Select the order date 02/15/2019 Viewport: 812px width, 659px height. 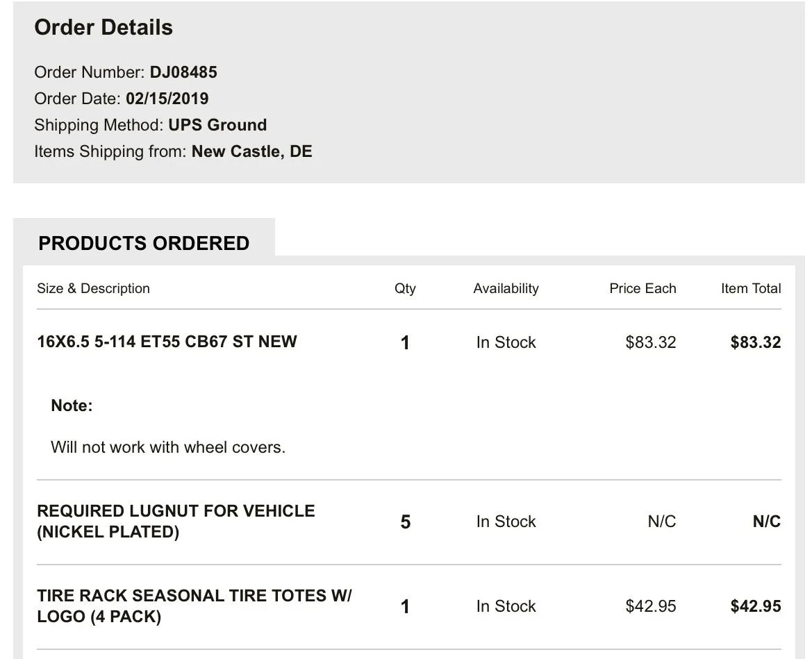point(167,99)
